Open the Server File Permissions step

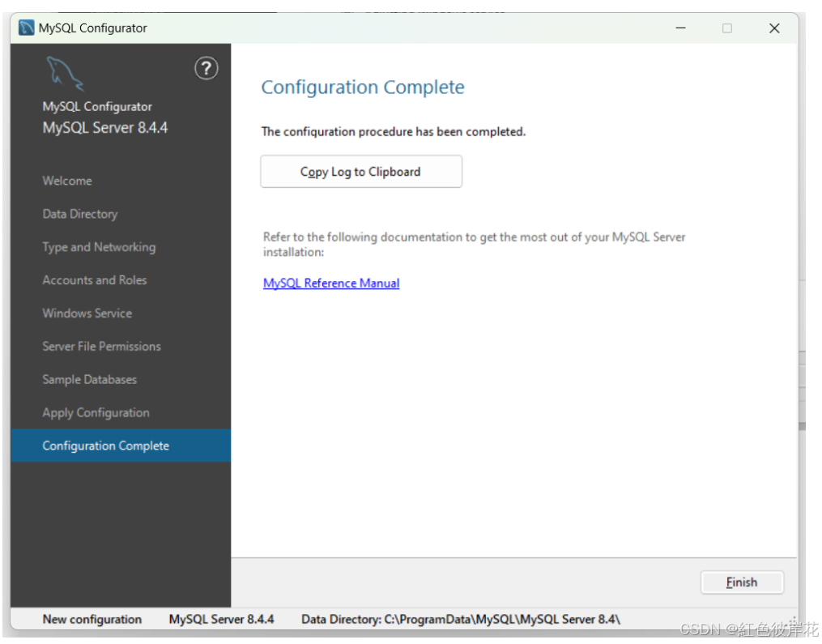point(102,346)
